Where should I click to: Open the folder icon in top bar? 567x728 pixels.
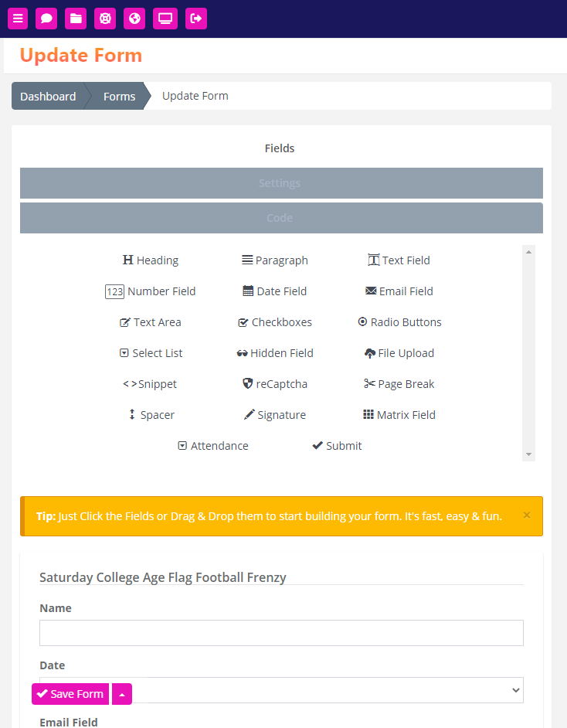click(x=76, y=19)
